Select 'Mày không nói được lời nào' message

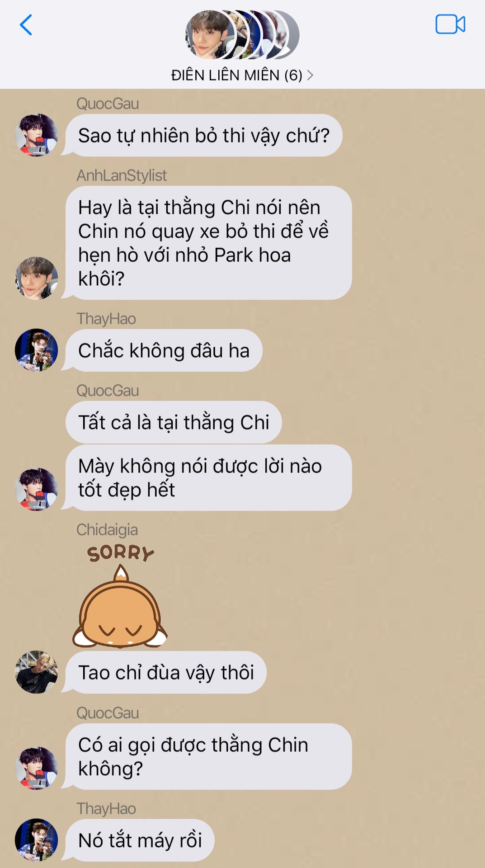208,478
